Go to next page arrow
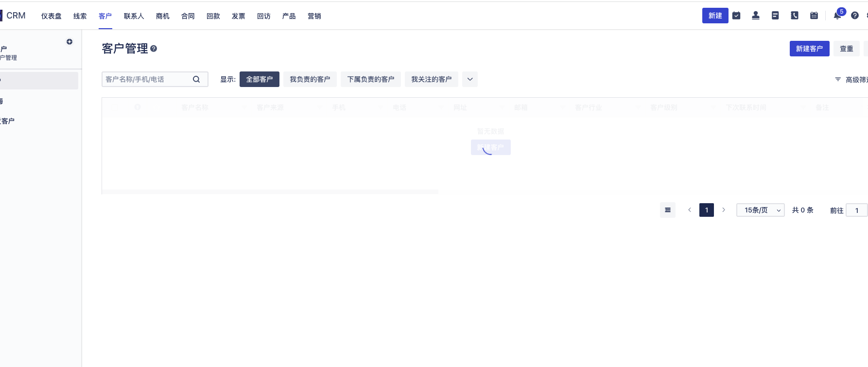Viewport: 868px width, 367px height. pyautogui.click(x=724, y=210)
